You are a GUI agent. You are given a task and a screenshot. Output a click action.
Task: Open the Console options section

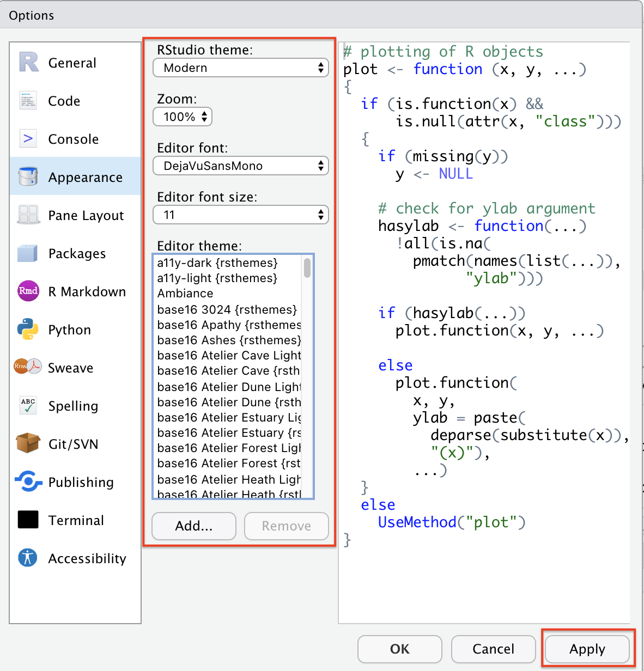tap(75, 139)
